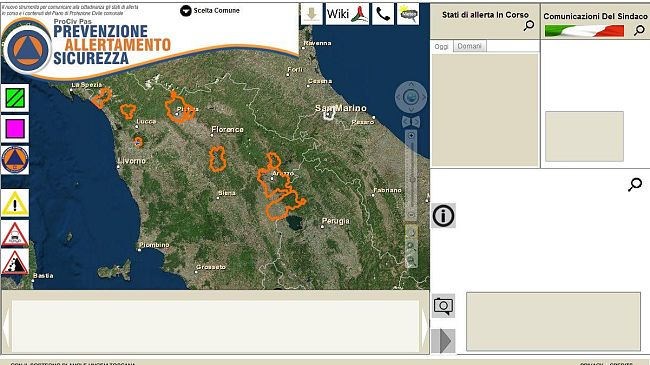Click center of map pan compass
The height and width of the screenshot is (365, 650).
(411, 97)
